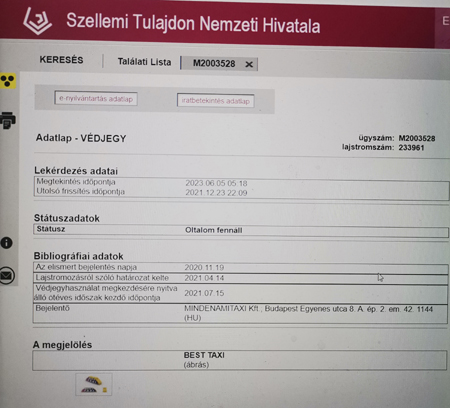Click the envelope mail icon
The width and height of the screenshot is (450, 408).
pyautogui.click(x=7, y=276)
